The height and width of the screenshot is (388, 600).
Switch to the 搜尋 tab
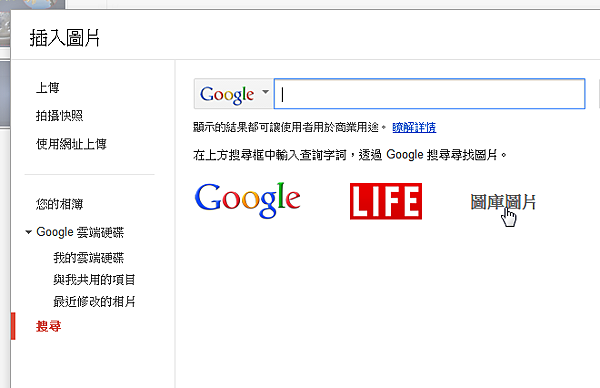pos(48,326)
